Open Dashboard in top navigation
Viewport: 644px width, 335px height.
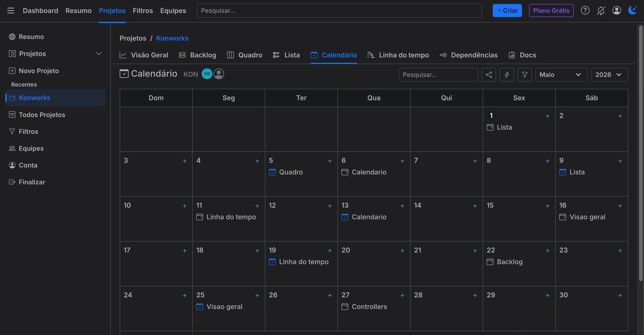tap(41, 11)
